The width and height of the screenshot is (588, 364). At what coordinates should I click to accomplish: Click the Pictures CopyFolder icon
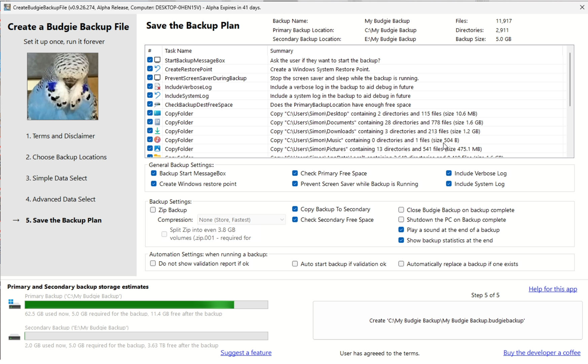(157, 148)
